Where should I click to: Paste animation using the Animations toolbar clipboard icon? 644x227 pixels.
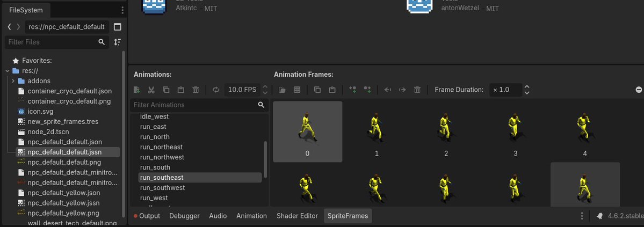pos(180,90)
